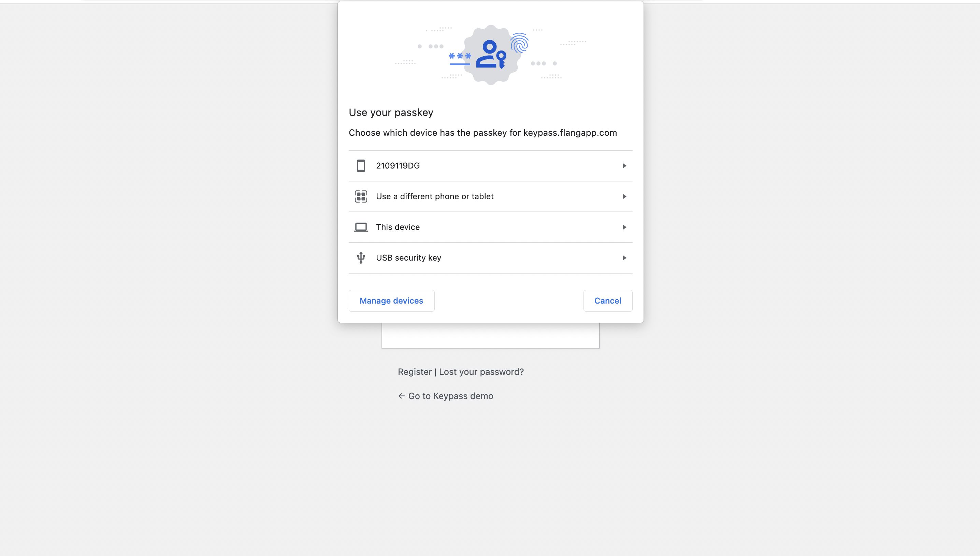Click the passkey user illustration icon
This screenshot has width=980, height=556.
click(491, 55)
